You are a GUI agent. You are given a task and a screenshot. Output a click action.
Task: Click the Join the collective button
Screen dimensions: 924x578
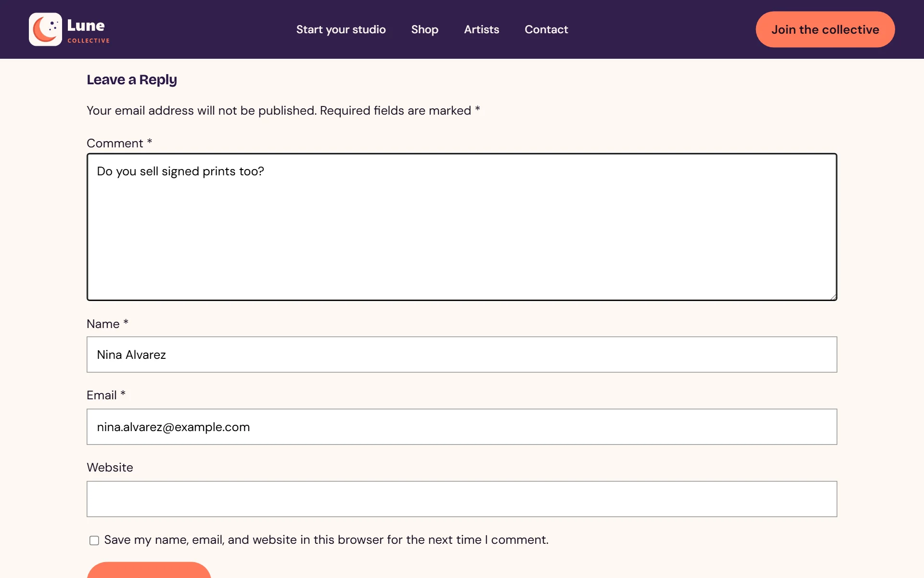pyautogui.click(x=825, y=29)
